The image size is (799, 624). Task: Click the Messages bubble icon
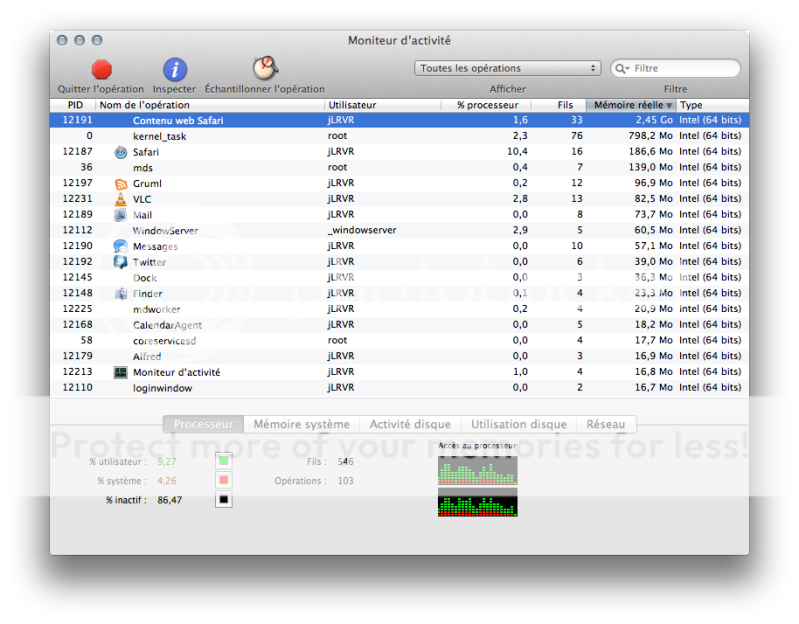[121, 246]
